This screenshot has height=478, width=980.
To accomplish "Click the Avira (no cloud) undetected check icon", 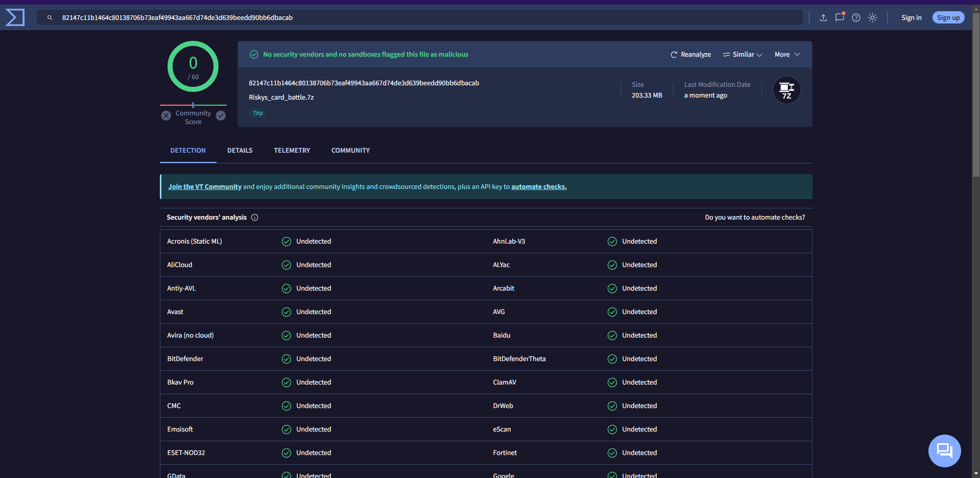I will coord(286,336).
